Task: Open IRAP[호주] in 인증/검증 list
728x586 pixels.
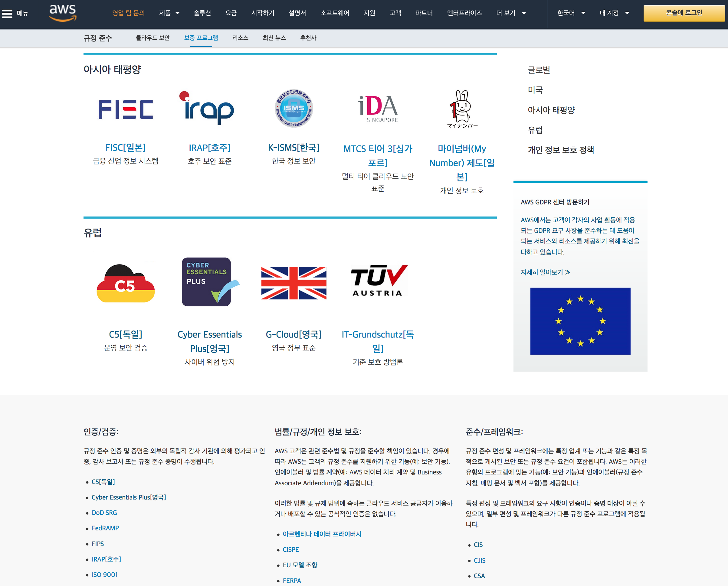Action: point(107,559)
